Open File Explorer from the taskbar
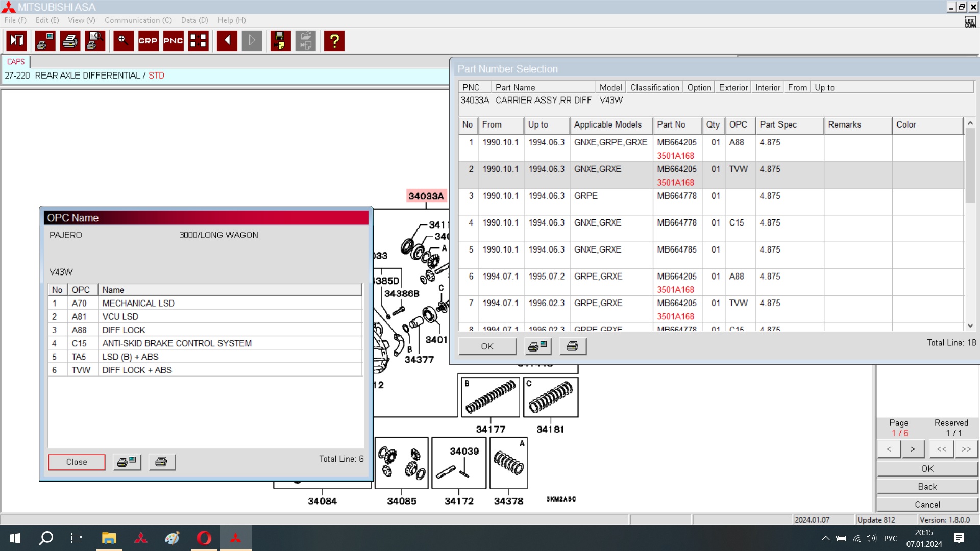 (x=109, y=538)
